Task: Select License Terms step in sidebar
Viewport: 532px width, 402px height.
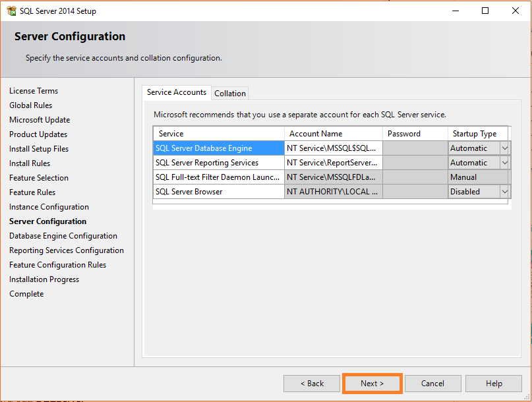Action: [34, 91]
